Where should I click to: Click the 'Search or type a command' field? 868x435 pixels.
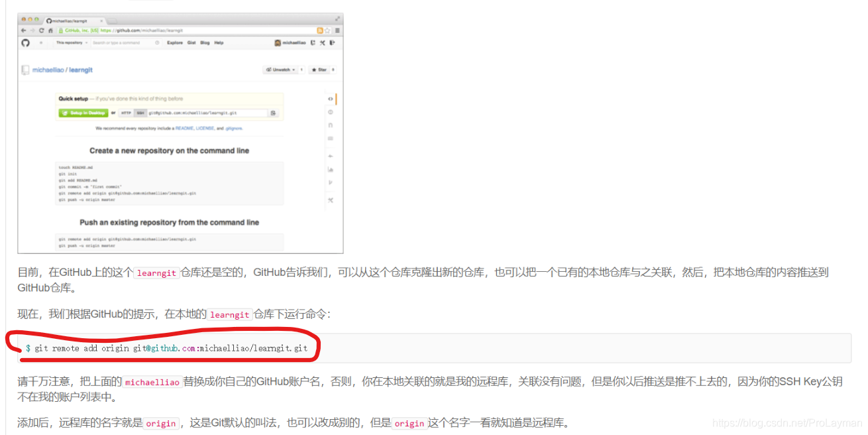(126, 42)
